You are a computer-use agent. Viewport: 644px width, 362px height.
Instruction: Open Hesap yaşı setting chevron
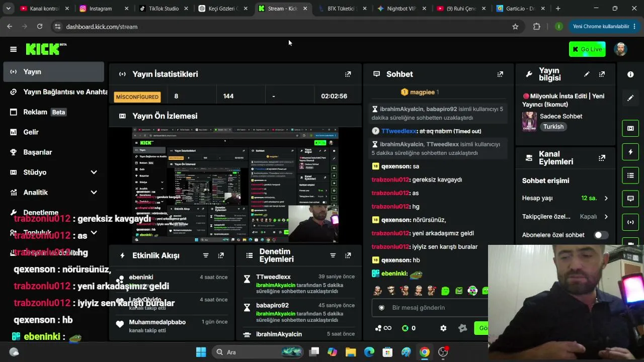click(606, 198)
